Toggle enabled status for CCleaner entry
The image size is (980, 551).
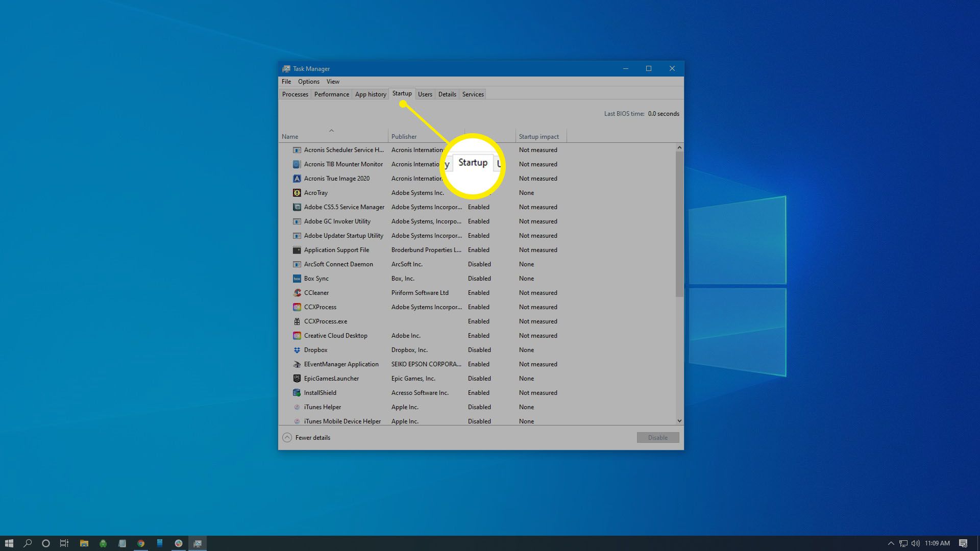coord(478,292)
